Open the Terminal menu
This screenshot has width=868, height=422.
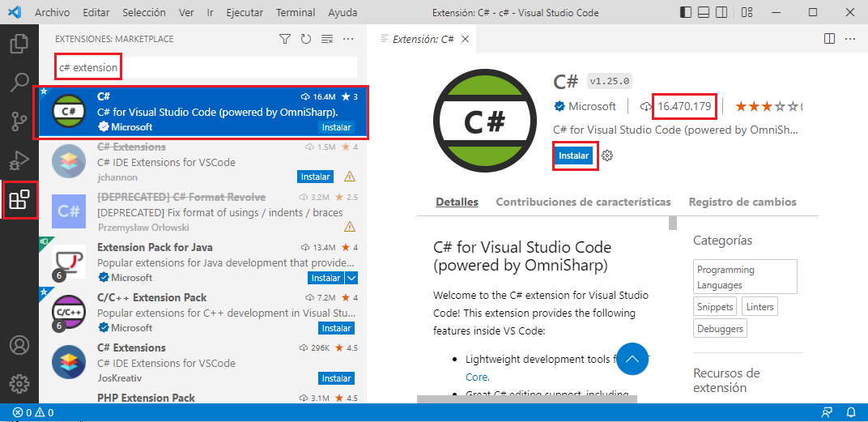[x=296, y=12]
